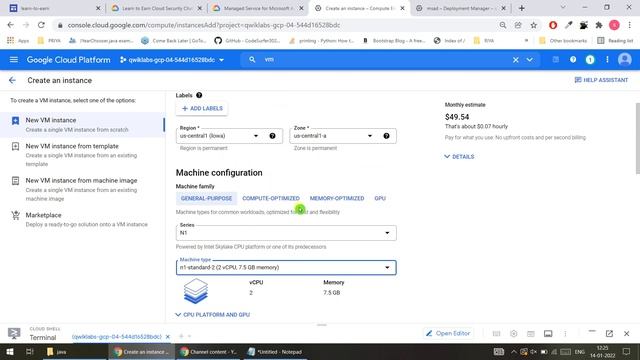Show Labels help tooltip icon

[199, 95]
